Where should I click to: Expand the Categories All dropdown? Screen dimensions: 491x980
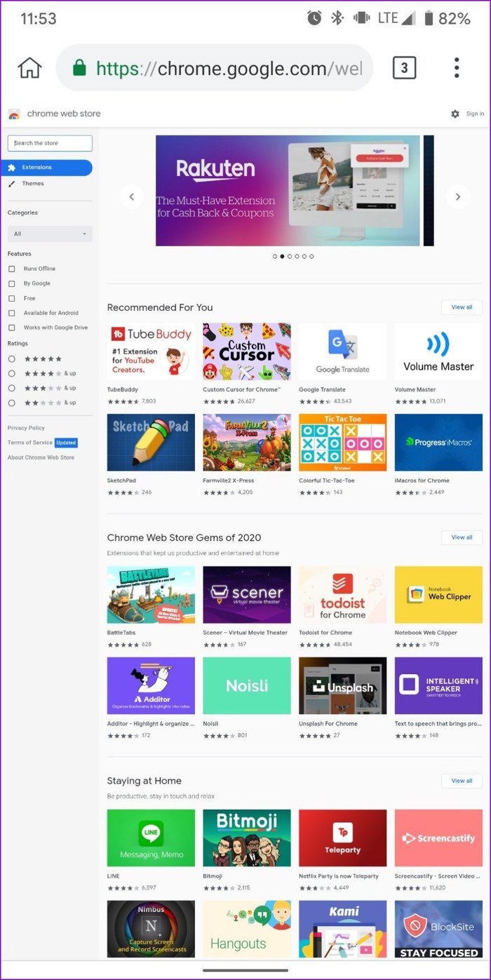coord(50,234)
